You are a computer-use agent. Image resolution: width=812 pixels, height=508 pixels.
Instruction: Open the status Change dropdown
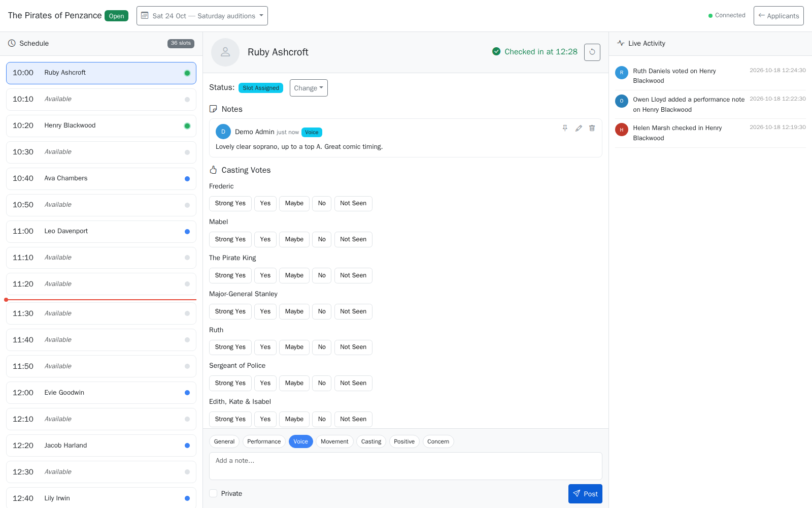(x=309, y=88)
